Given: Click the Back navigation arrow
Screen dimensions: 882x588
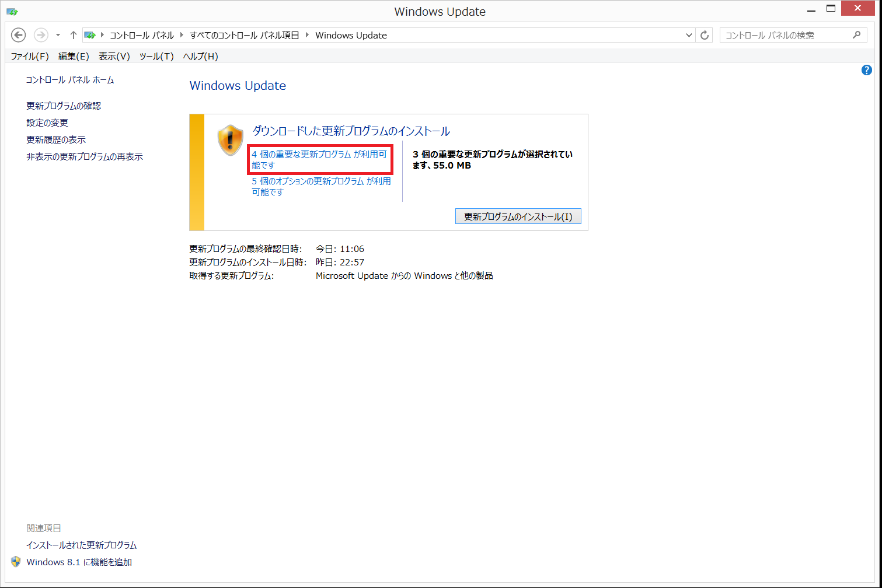Looking at the screenshot, I should point(19,35).
